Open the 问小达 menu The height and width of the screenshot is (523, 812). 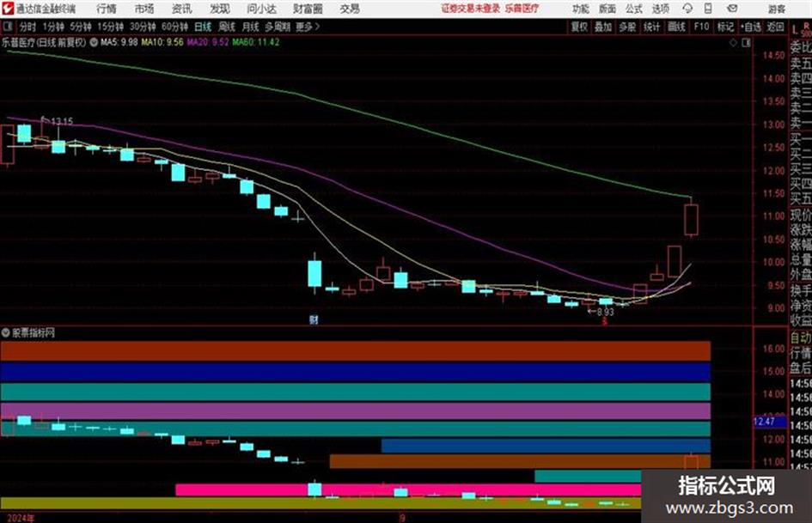point(261,9)
